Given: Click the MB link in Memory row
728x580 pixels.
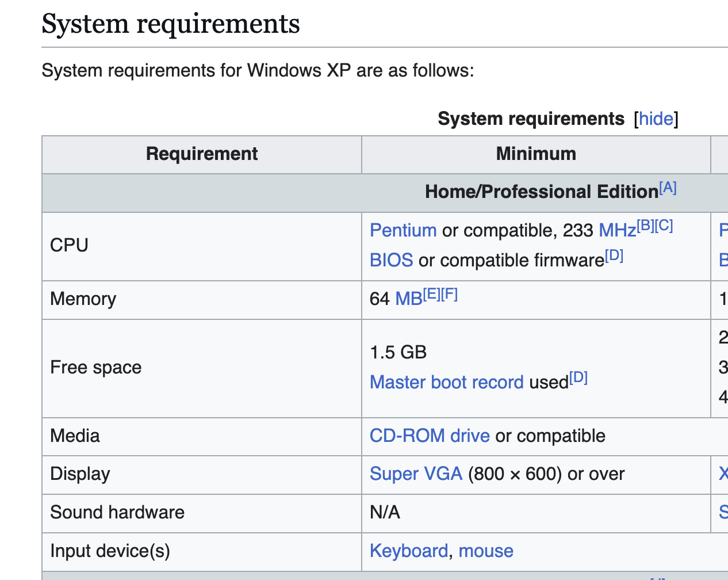Looking at the screenshot, I should point(408,299).
